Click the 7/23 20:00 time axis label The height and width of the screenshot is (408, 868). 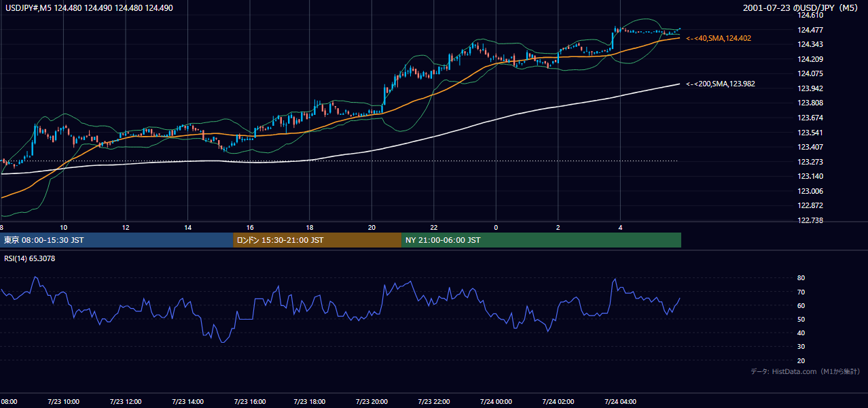pos(372,402)
